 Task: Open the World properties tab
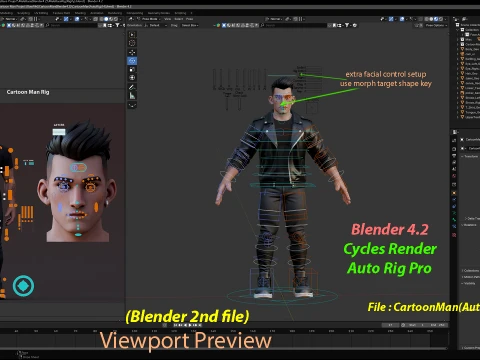[454, 175]
